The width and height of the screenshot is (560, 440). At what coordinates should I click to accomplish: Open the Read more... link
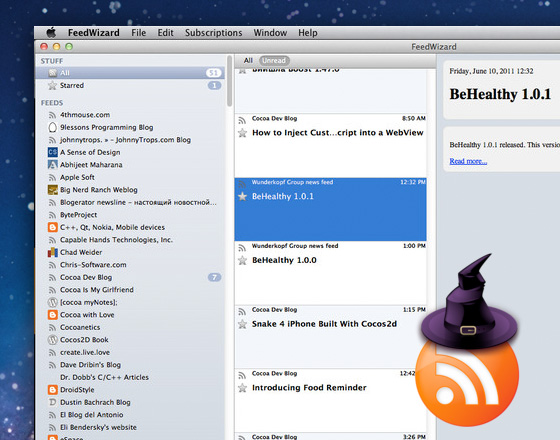pyautogui.click(x=468, y=161)
